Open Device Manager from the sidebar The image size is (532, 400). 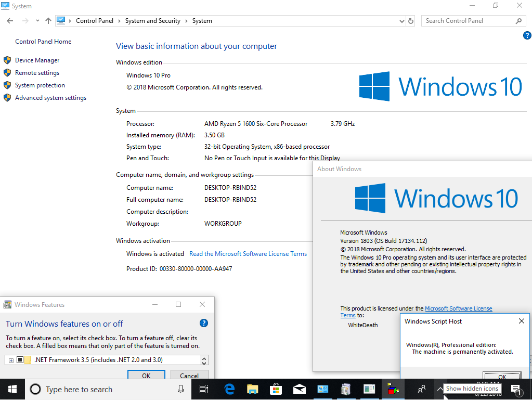point(37,60)
